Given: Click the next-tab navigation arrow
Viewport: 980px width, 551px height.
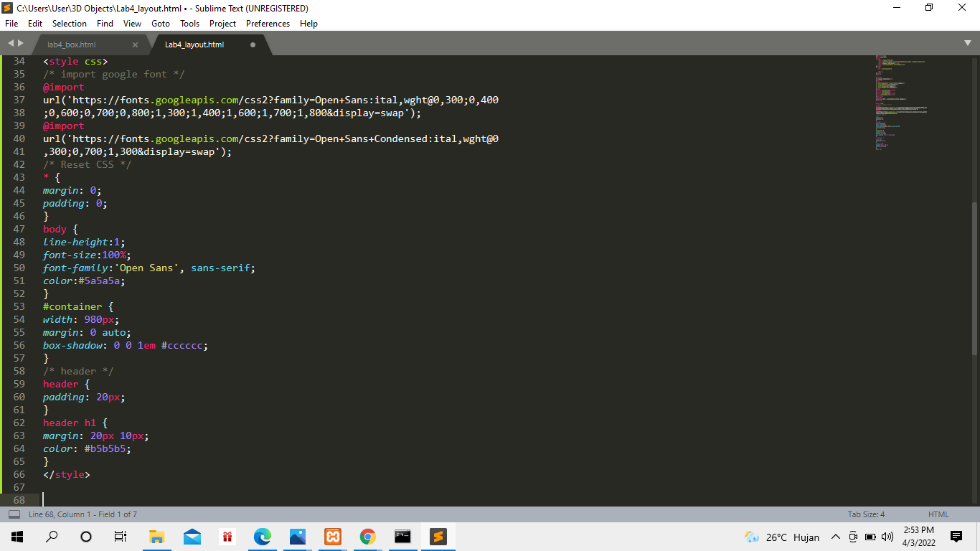Looking at the screenshot, I should [x=20, y=43].
